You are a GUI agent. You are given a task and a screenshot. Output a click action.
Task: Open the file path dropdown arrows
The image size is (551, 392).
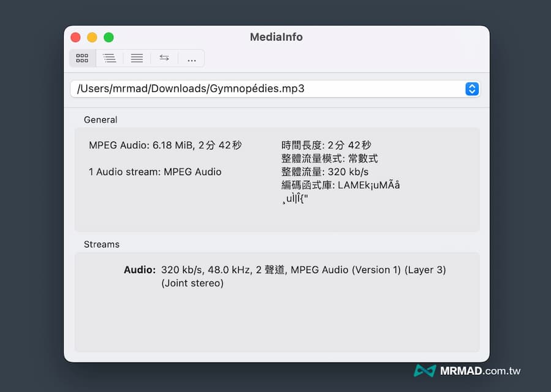472,89
